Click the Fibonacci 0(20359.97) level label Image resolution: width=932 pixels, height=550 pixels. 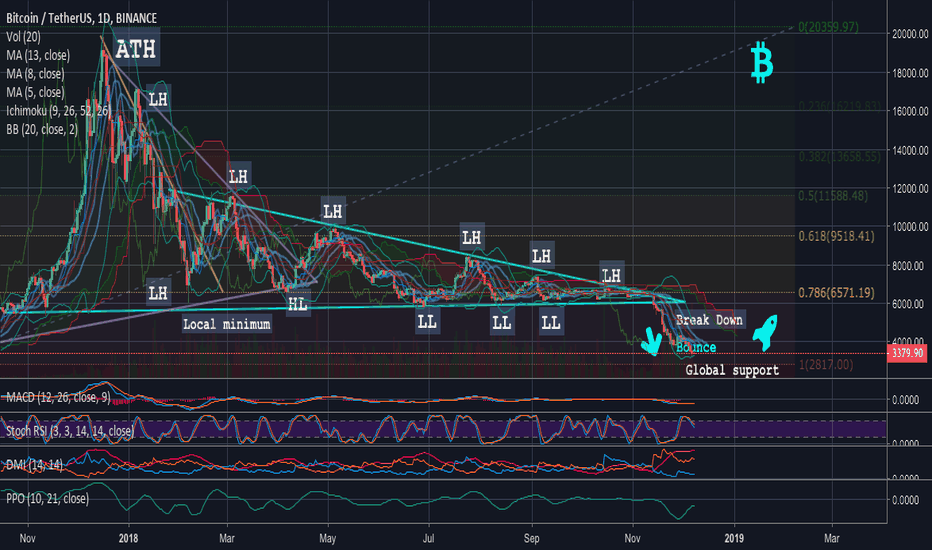click(828, 27)
